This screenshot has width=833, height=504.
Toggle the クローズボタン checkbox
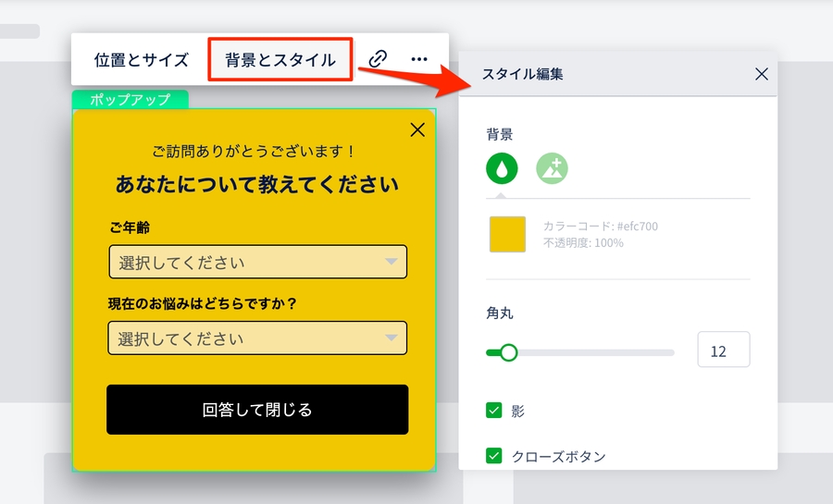tap(494, 456)
